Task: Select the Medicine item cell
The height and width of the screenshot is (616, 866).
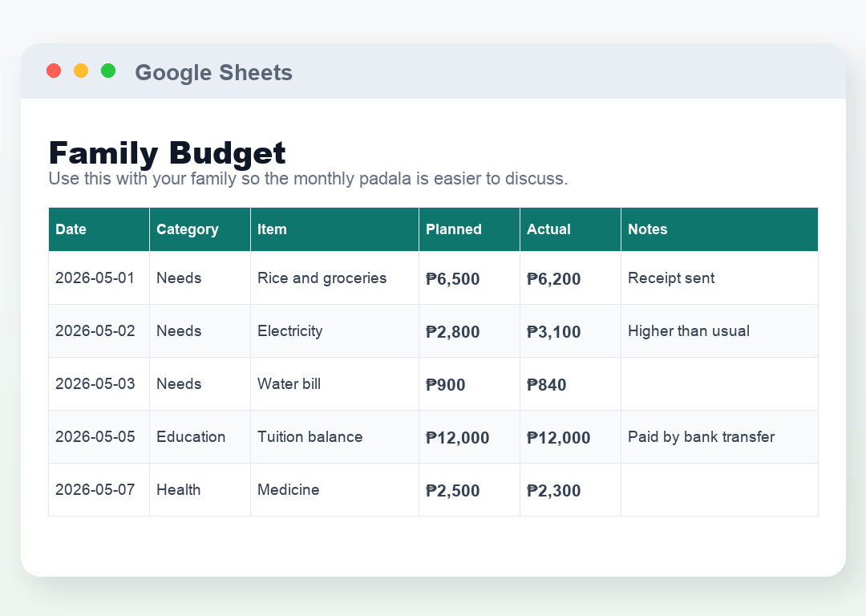Action: coord(334,490)
